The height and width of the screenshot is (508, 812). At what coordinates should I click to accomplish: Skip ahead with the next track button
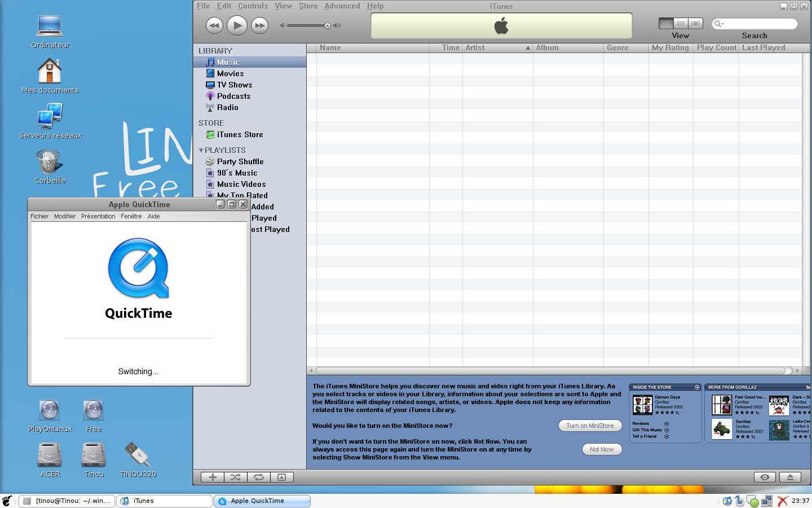259,25
